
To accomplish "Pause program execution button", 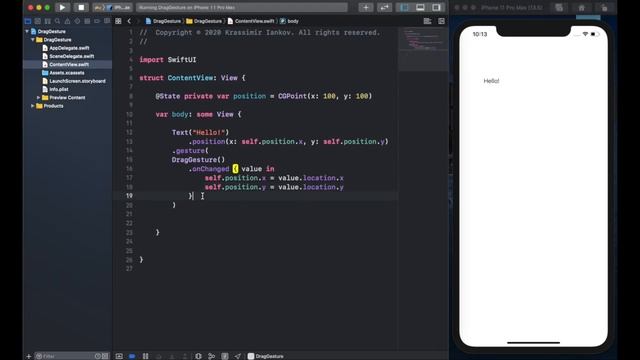I will pos(145,356).
